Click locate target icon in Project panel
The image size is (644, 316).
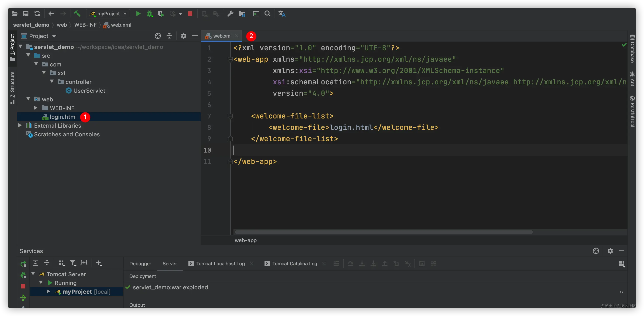pos(158,36)
